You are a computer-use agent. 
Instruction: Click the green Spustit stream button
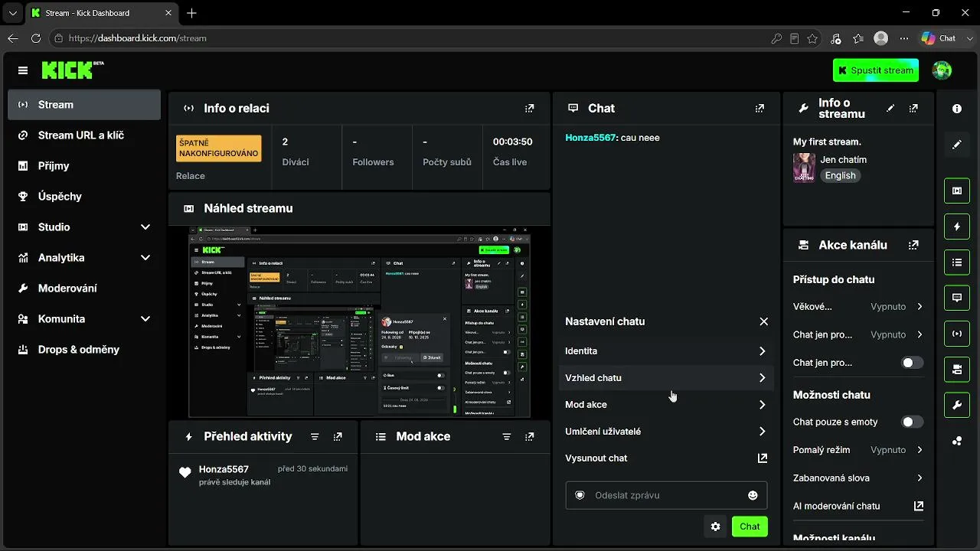point(876,70)
